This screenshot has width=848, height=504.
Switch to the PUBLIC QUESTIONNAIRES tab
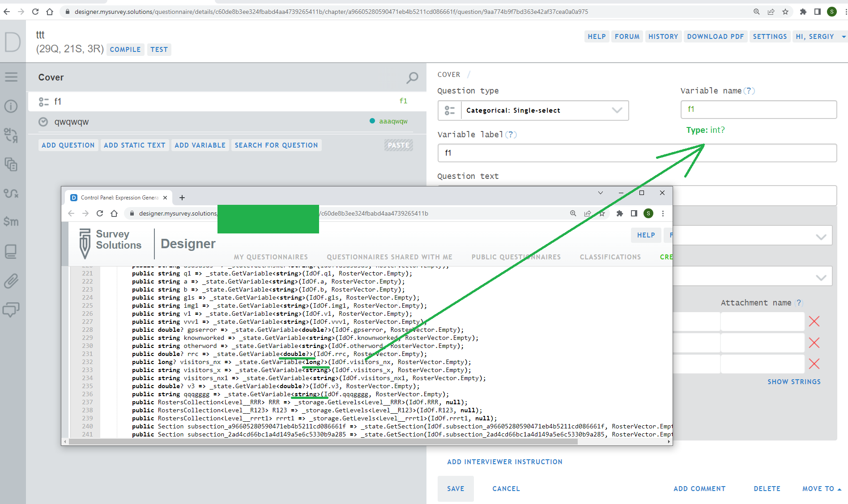pyautogui.click(x=516, y=257)
